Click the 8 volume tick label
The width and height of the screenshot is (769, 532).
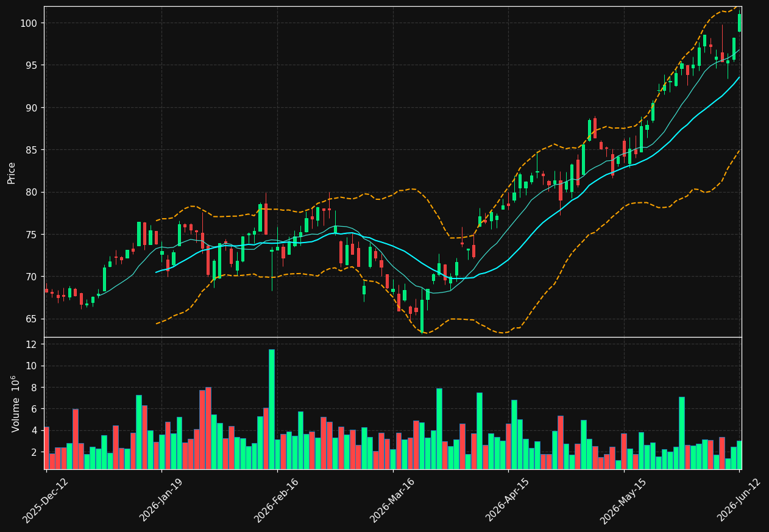(x=35, y=388)
